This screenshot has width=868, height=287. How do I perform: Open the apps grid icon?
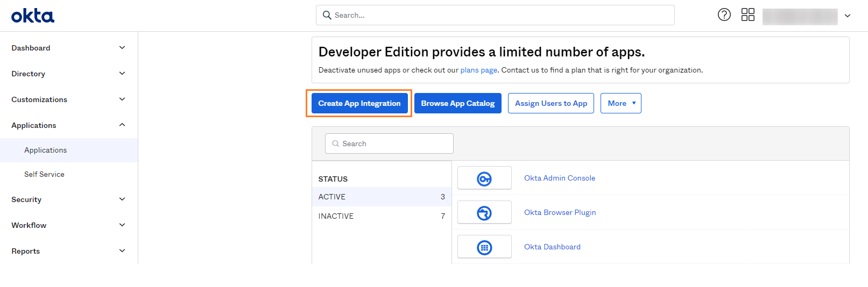coord(747,15)
